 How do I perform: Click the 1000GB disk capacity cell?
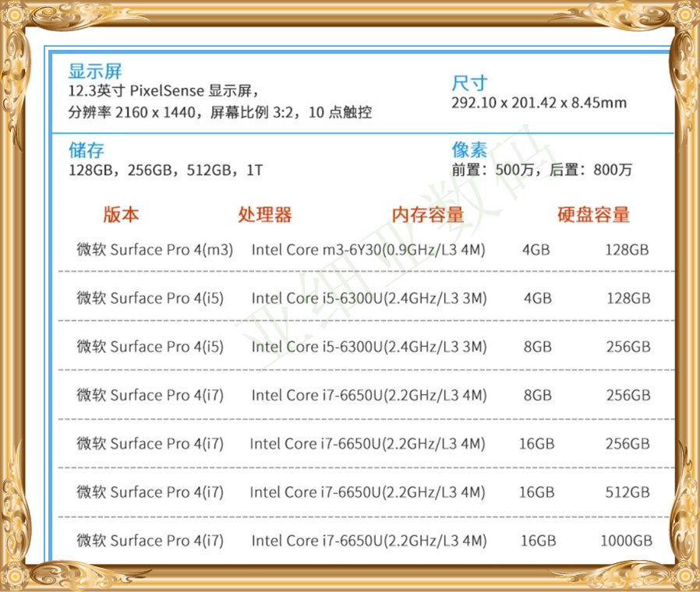point(627,541)
